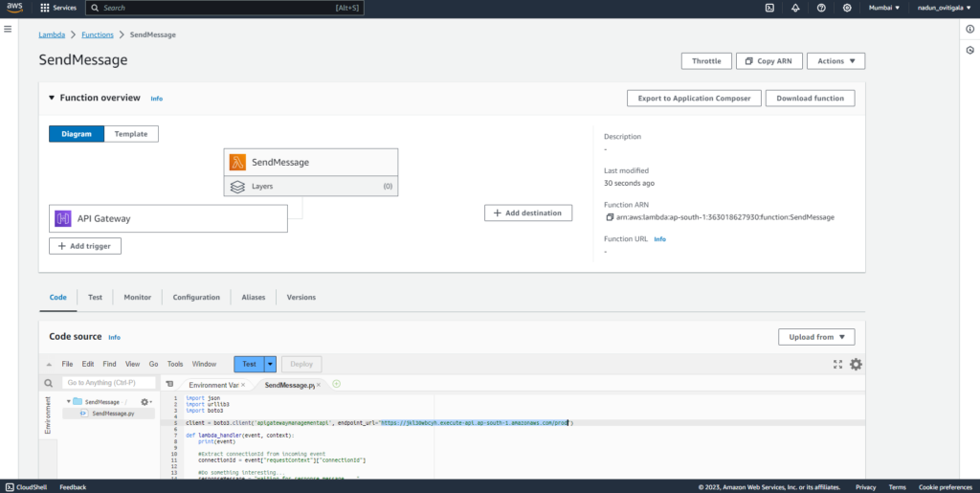
Task: Click the Throttle button
Action: pos(706,61)
